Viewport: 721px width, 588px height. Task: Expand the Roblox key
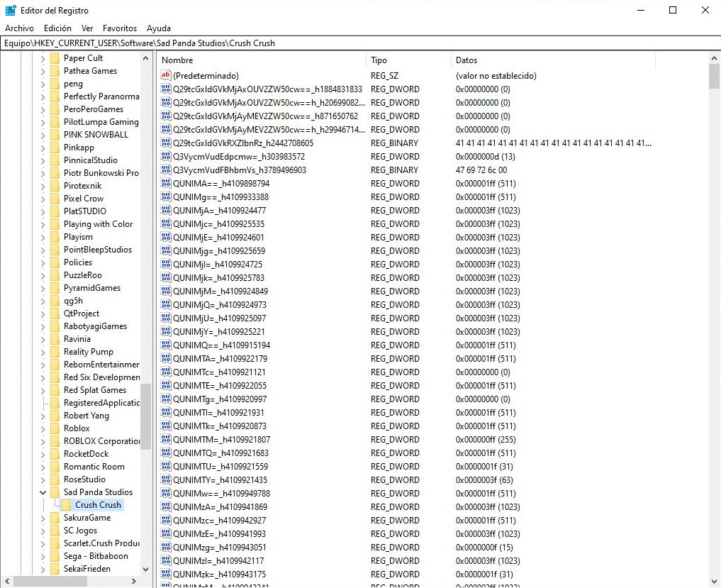(43, 428)
